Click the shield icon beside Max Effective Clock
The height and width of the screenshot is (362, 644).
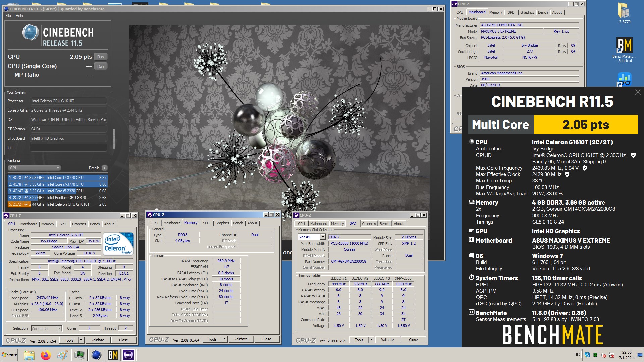(567, 174)
